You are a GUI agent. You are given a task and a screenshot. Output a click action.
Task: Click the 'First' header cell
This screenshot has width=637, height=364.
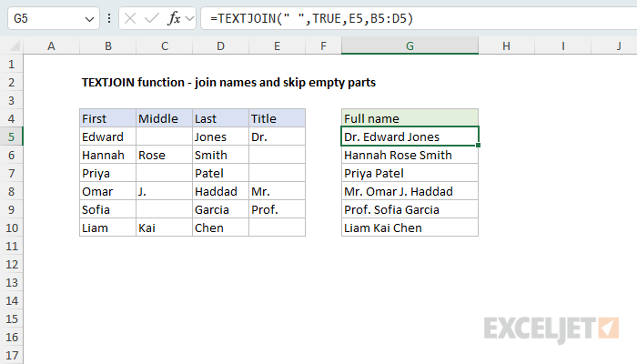click(108, 118)
